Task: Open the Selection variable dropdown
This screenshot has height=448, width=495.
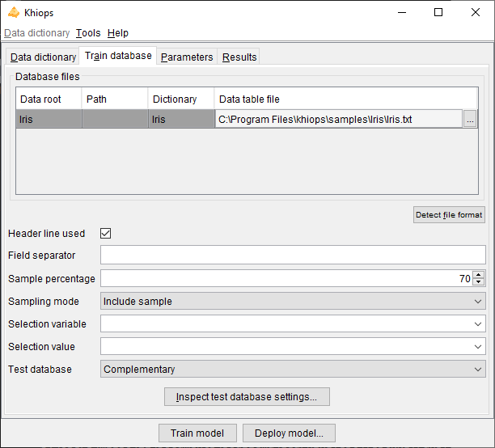Action: coord(293,324)
